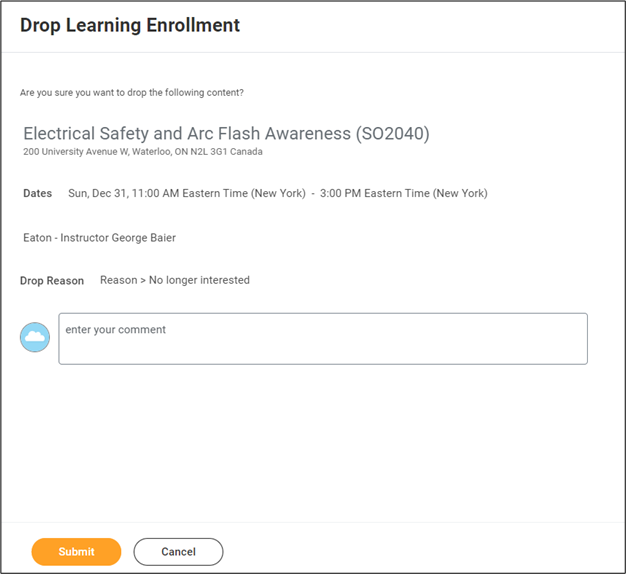Image resolution: width=626 pixels, height=574 pixels.
Task: Select the Electrical Safety and Arc Flash course title
Action: 186,134
